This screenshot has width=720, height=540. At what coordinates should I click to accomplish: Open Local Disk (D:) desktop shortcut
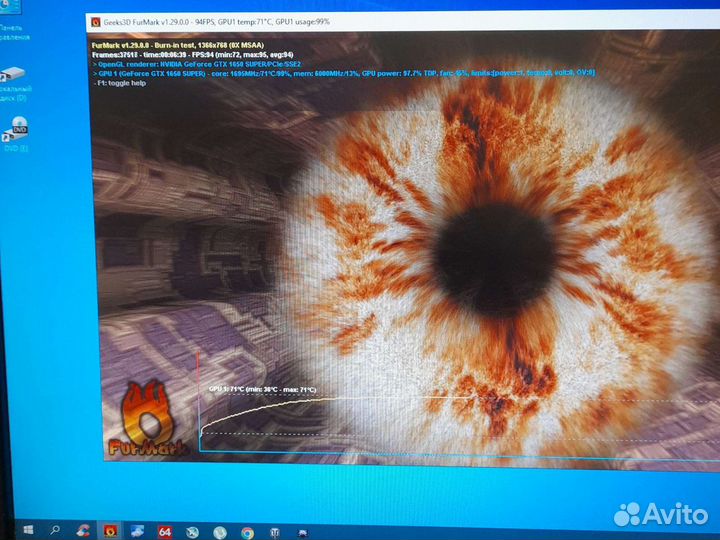pos(15,84)
